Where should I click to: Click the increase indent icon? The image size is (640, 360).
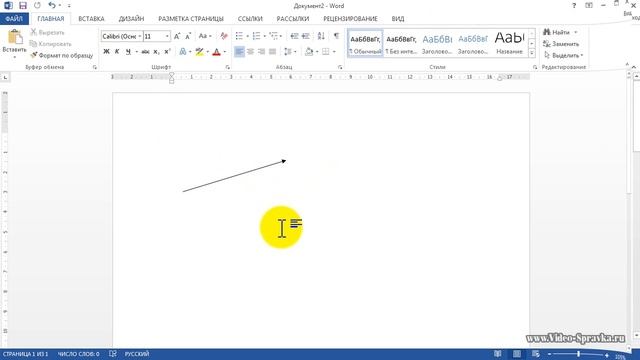click(x=306, y=36)
